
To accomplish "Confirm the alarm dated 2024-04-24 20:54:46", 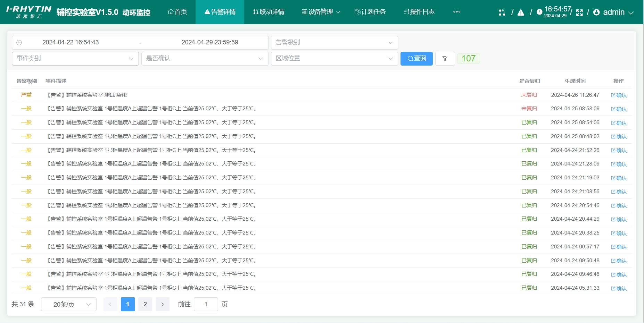I will click(619, 206).
